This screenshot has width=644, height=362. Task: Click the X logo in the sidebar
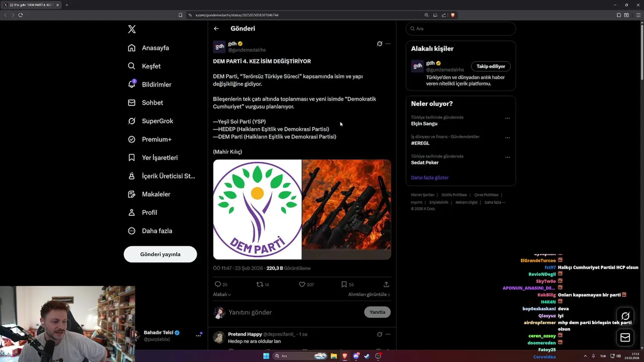132,29
